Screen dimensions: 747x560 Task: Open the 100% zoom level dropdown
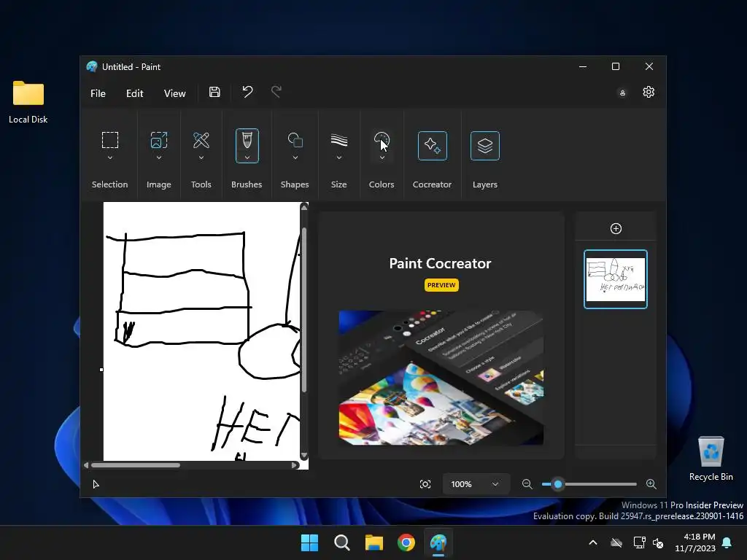[x=476, y=484]
